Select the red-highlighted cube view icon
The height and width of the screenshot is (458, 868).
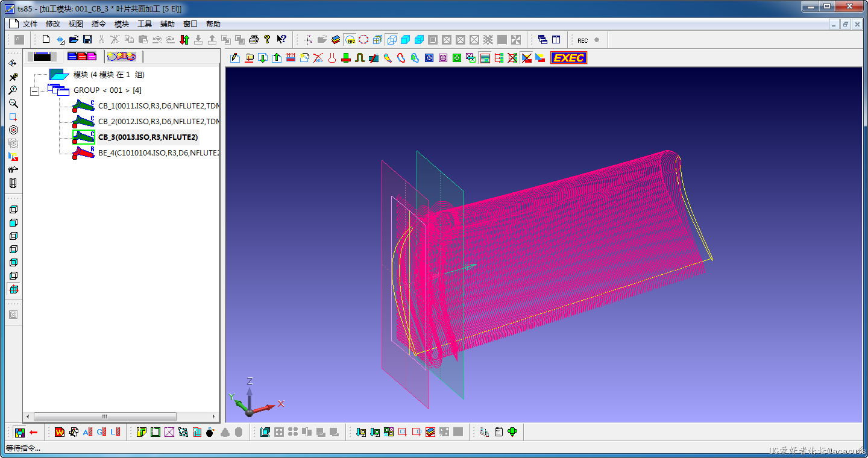click(x=13, y=289)
